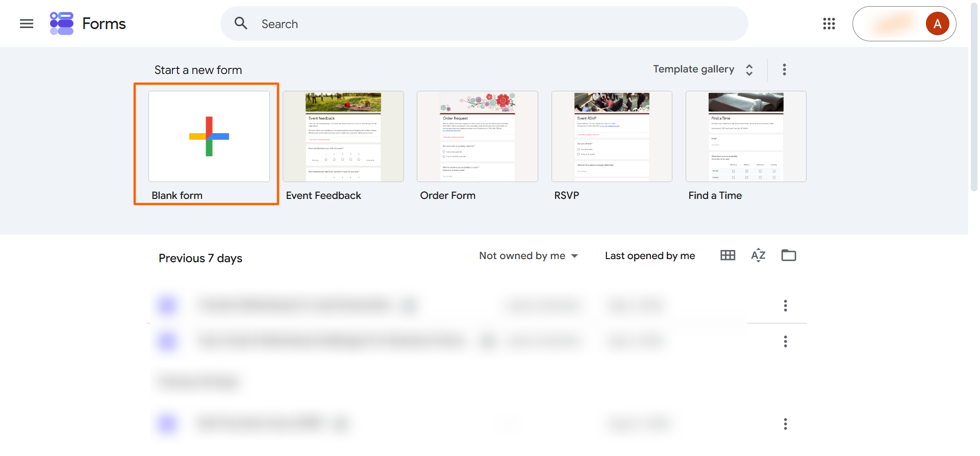980x456 pixels.
Task: Click the "Blank form" label
Action: pos(177,195)
